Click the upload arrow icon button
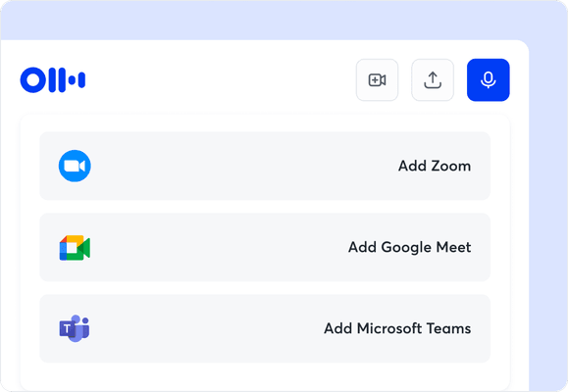The width and height of the screenshot is (568, 392). point(433,80)
